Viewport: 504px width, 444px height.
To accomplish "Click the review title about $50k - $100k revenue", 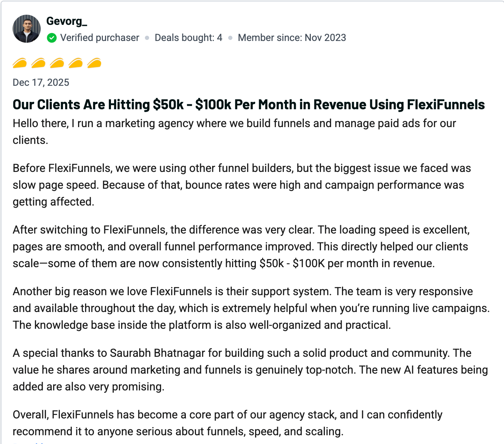I will click(x=248, y=105).
